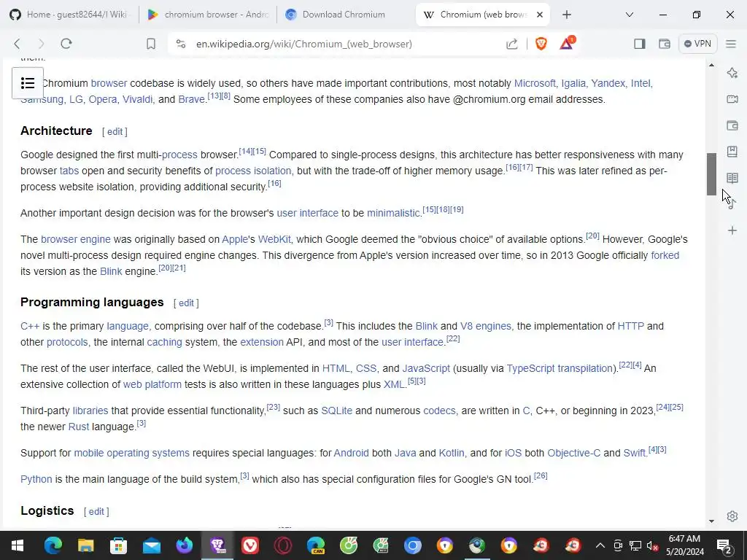747x560 pixels.
Task: Click the scrollbar down arrow
Action: (711, 521)
